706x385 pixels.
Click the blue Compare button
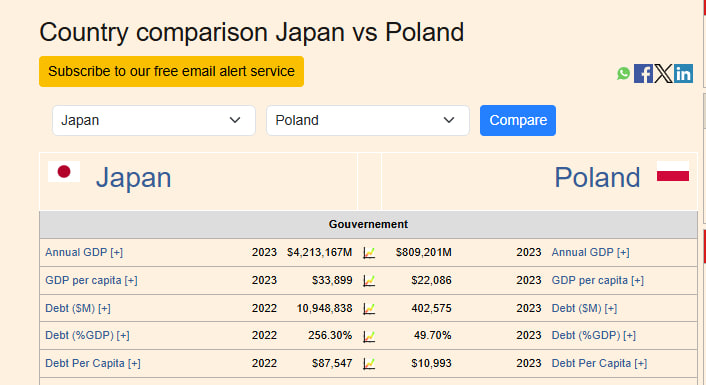click(x=518, y=120)
